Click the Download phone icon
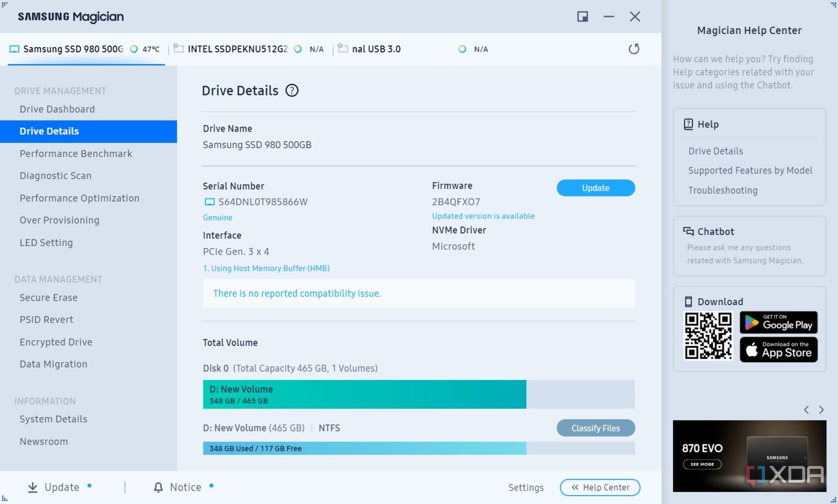 [x=688, y=302]
